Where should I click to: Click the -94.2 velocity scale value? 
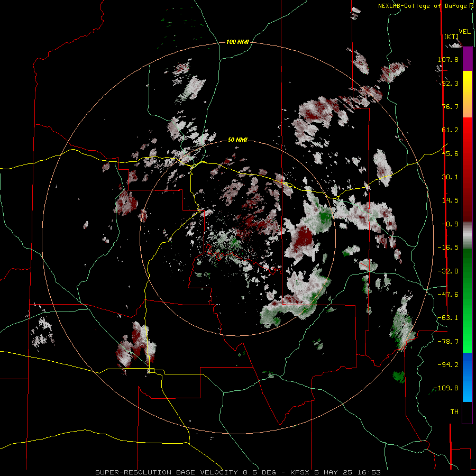448,364
